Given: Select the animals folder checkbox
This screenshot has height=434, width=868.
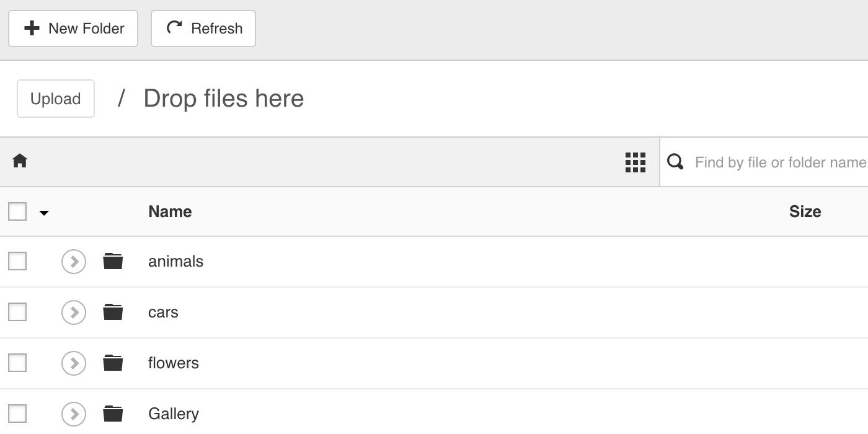Looking at the screenshot, I should (17, 261).
